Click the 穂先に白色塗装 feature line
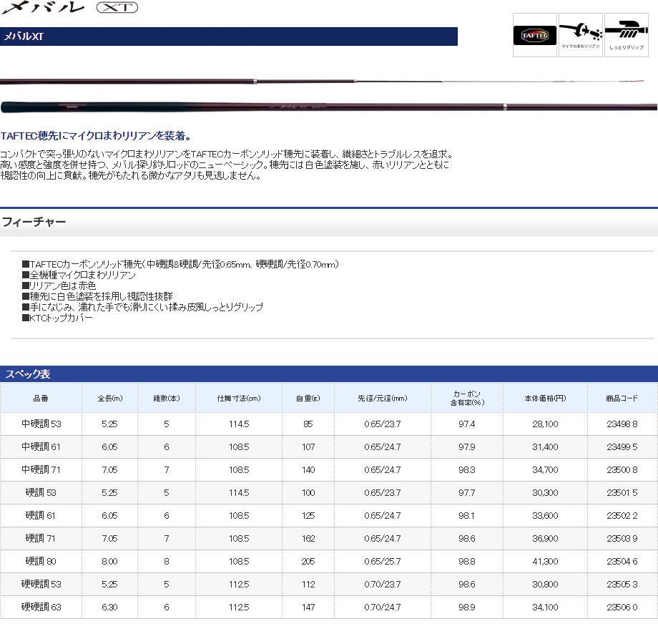658x644 pixels. pos(97,296)
